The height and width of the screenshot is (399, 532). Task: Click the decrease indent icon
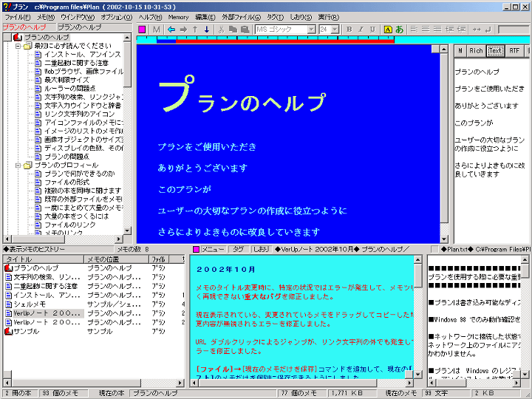(461, 30)
